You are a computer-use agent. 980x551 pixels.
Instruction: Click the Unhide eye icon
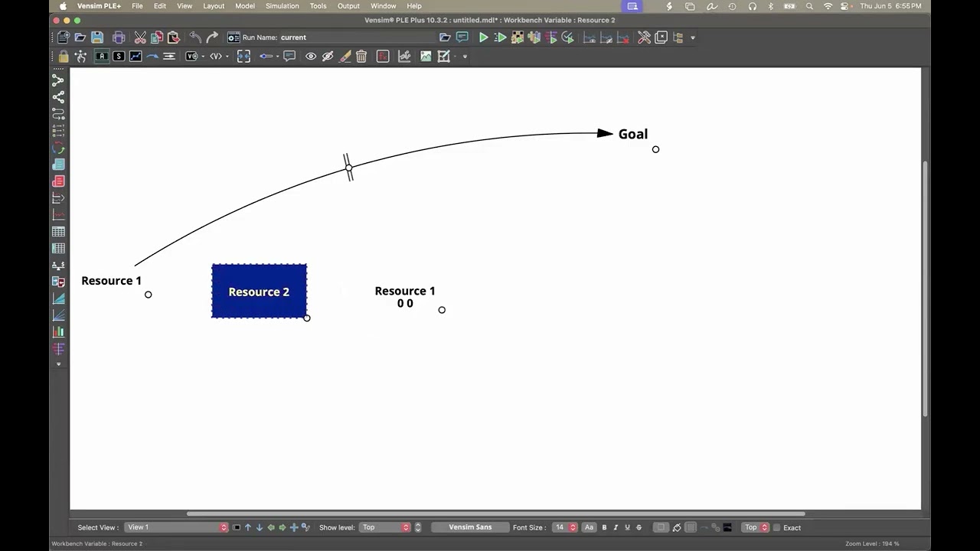tap(311, 56)
